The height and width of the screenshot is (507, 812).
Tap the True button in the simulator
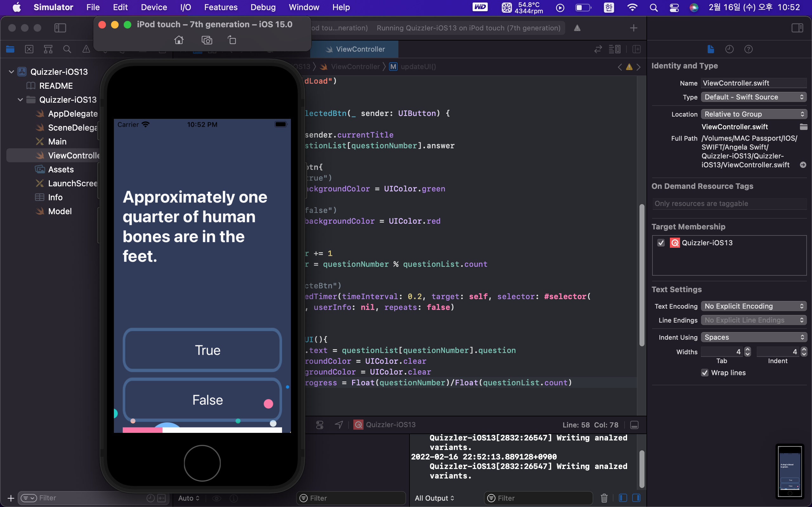coord(202,350)
